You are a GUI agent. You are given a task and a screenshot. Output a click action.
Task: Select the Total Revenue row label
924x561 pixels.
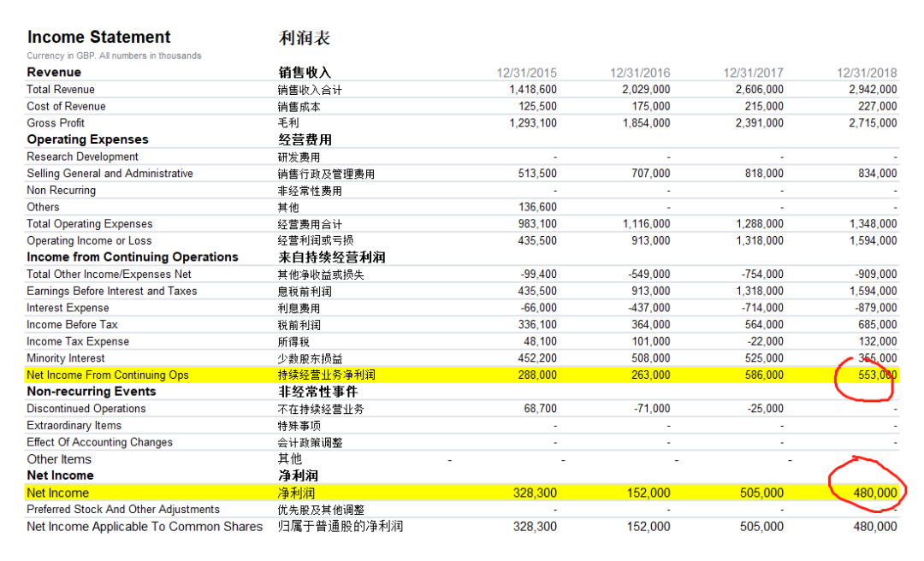coord(61,90)
